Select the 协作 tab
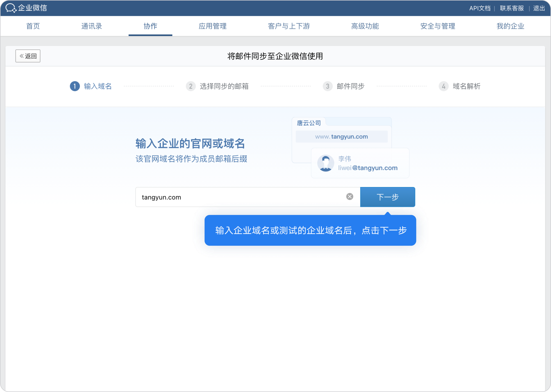 (150, 26)
